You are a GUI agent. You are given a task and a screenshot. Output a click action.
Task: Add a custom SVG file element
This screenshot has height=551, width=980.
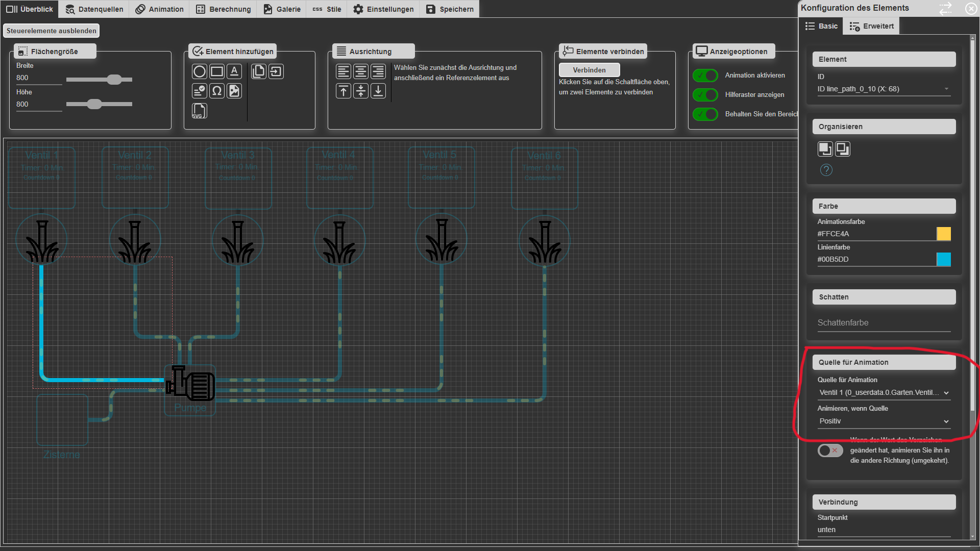point(200,111)
